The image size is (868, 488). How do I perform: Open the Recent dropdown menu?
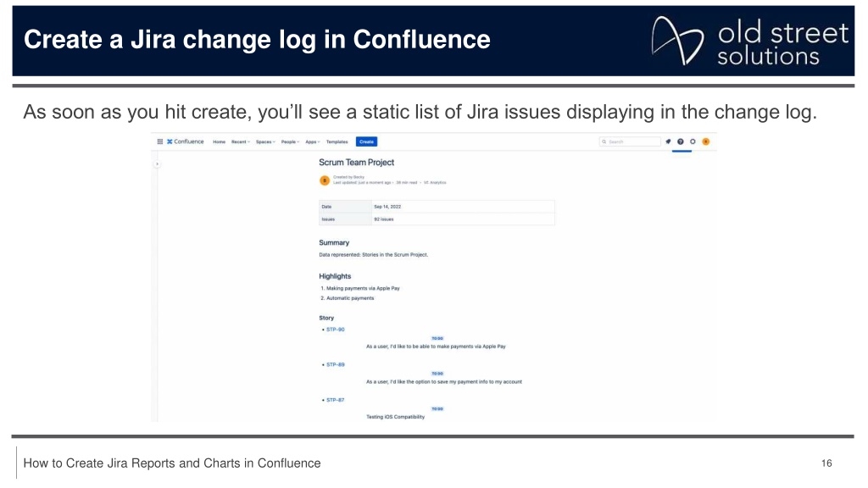(x=241, y=141)
